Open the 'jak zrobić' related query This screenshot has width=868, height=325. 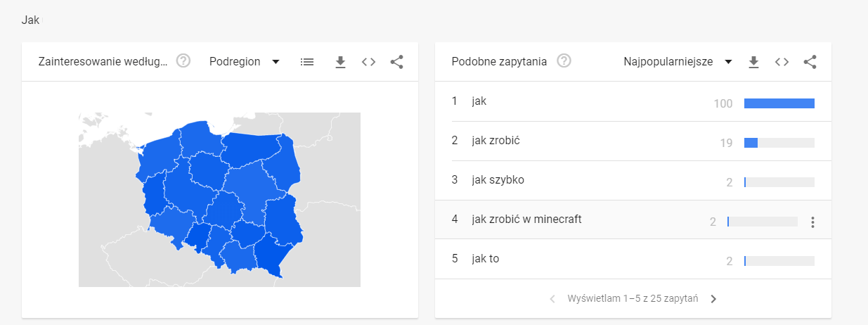(496, 141)
